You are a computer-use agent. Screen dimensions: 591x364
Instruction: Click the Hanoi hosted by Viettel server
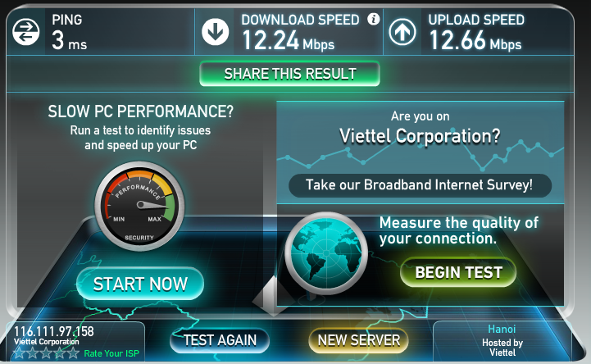[502, 341]
